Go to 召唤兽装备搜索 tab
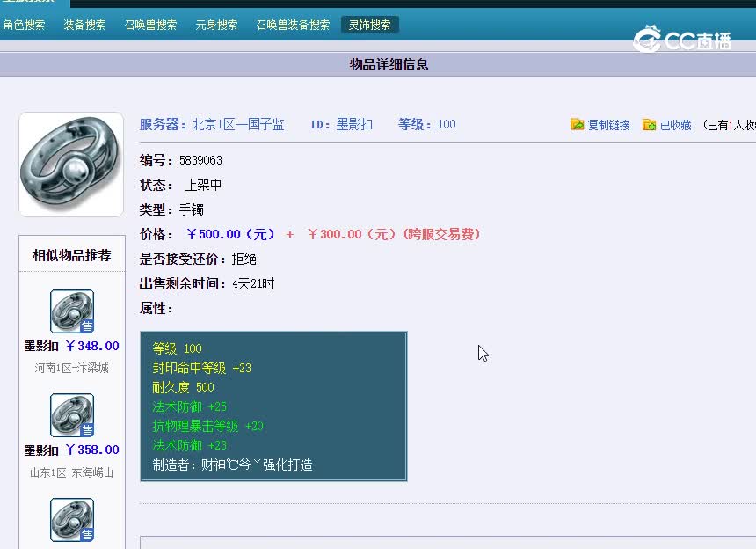This screenshot has width=756, height=549. click(293, 26)
